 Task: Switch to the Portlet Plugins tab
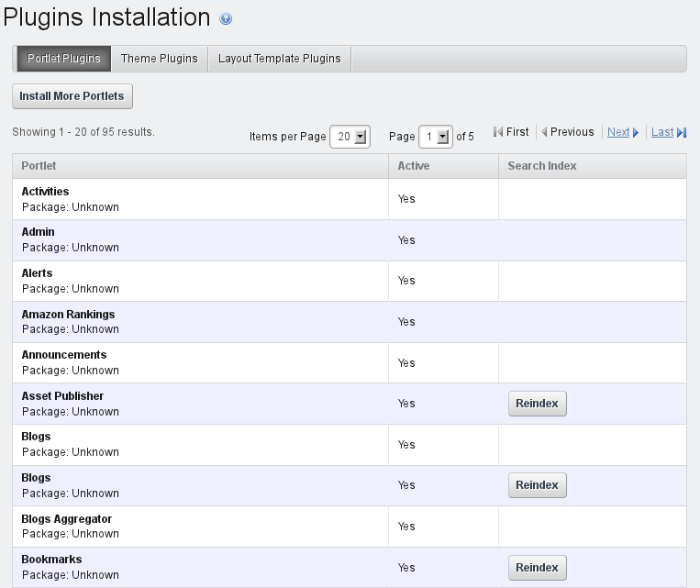(64, 59)
